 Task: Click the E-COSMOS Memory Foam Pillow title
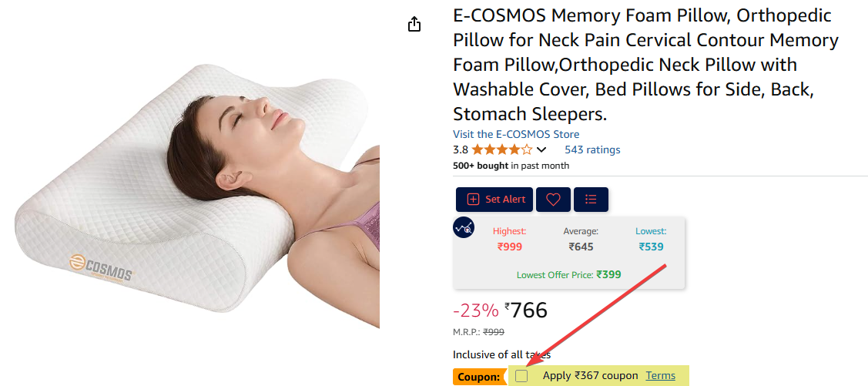click(645, 65)
